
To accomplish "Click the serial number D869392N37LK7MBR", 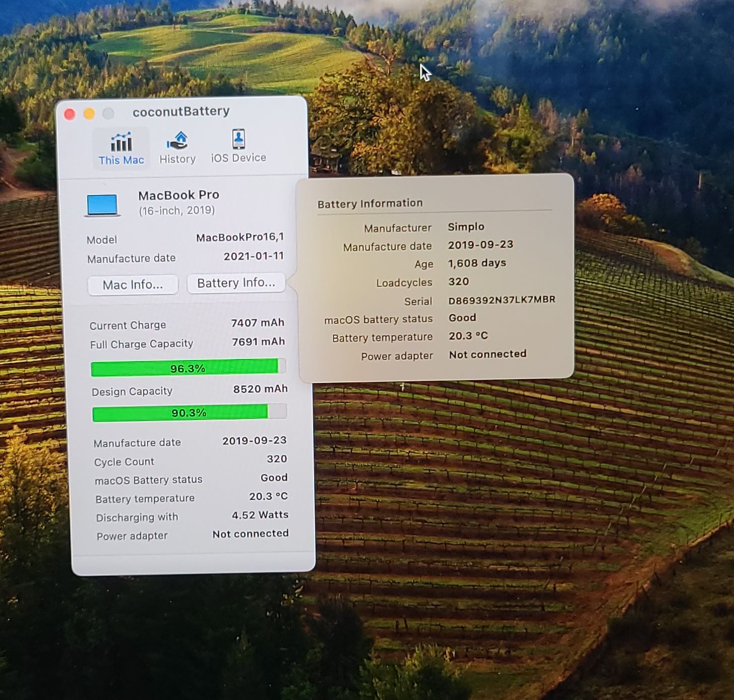I will [502, 300].
